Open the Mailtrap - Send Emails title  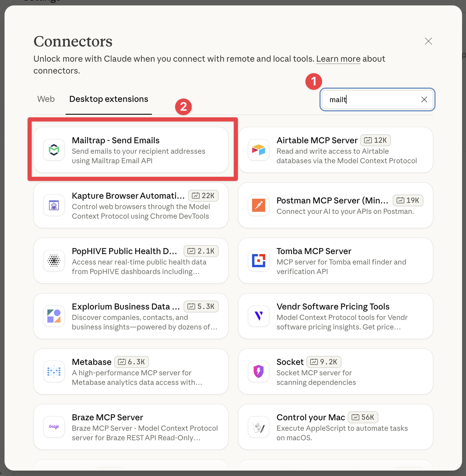point(116,140)
